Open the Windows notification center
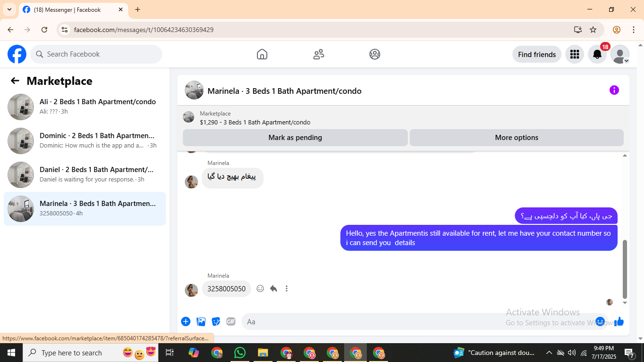Image resolution: width=644 pixels, height=362 pixels. tap(629, 353)
